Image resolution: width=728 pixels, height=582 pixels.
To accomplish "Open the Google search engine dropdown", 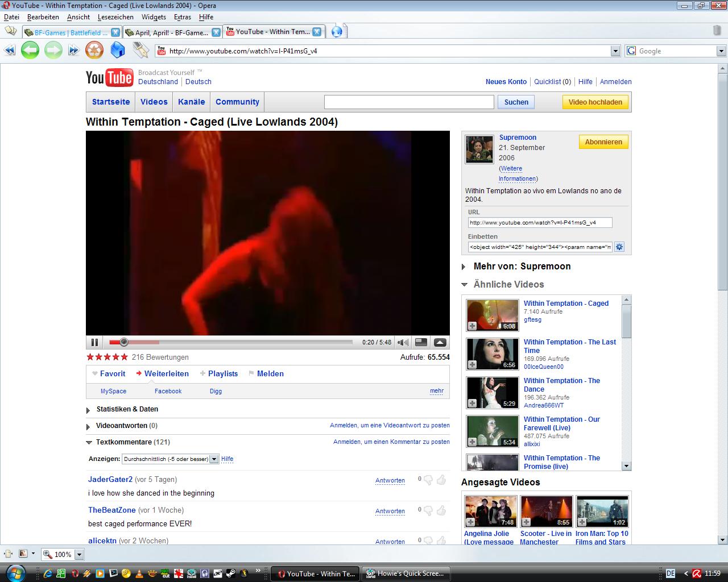I will 721,51.
